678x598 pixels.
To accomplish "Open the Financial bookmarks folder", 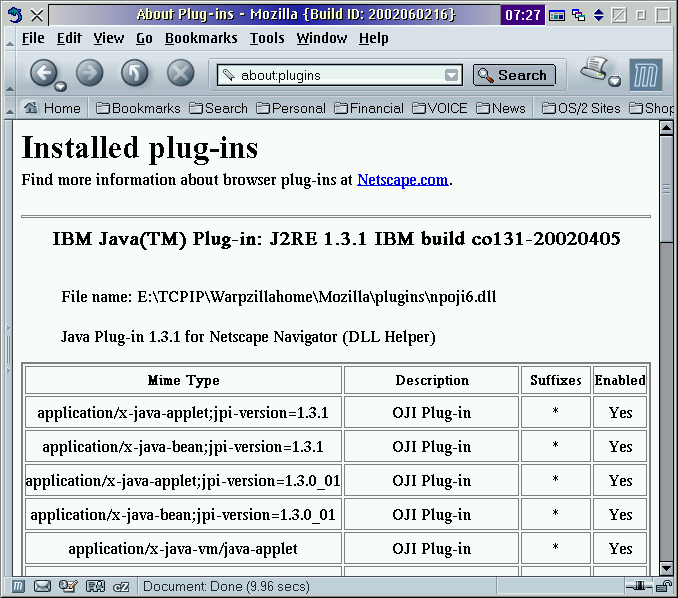I will 369,108.
